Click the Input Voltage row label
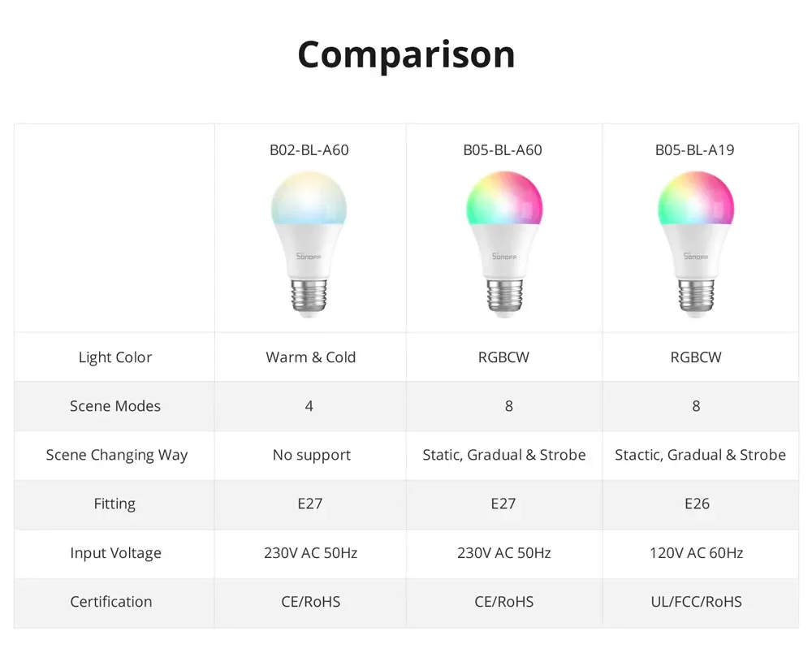 tap(115, 553)
